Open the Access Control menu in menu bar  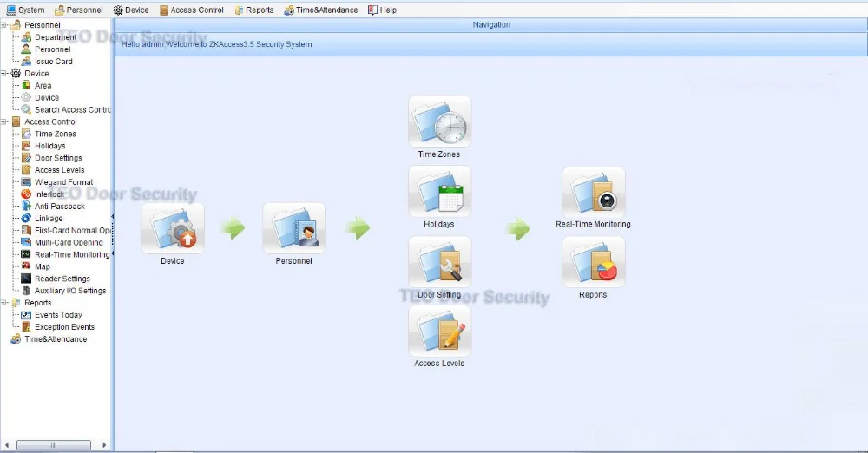pos(192,10)
